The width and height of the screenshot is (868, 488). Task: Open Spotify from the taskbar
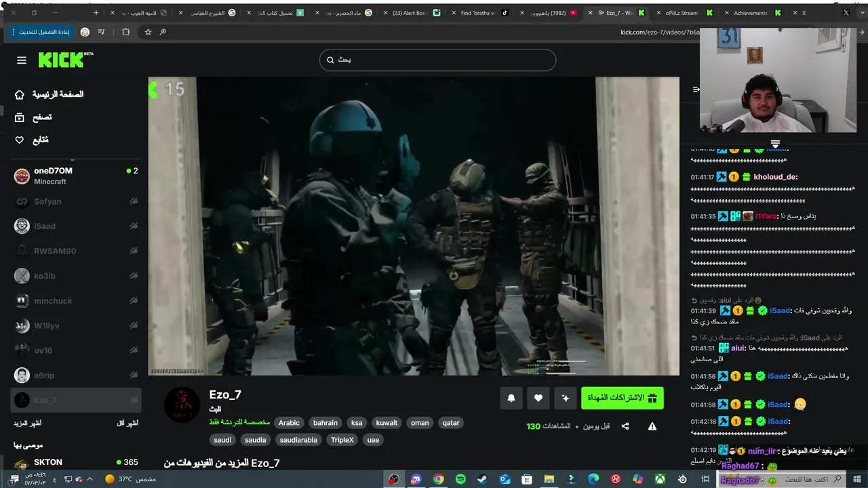pos(460,479)
